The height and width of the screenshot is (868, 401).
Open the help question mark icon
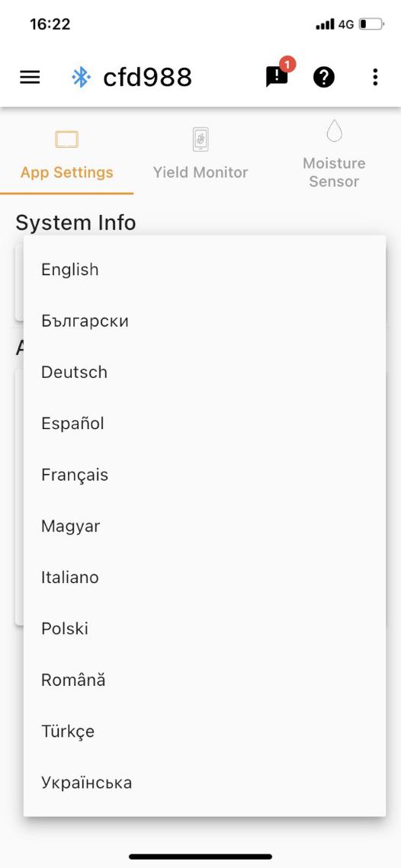pos(324,77)
